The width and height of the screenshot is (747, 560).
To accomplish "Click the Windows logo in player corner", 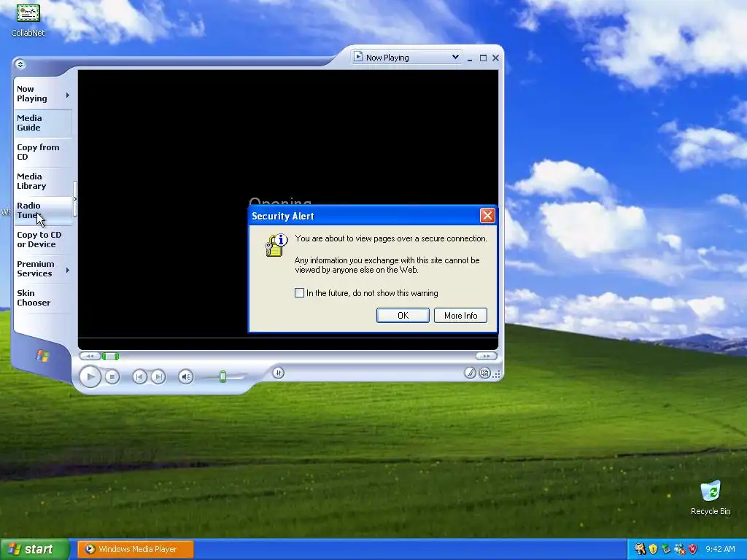I will pos(42,355).
